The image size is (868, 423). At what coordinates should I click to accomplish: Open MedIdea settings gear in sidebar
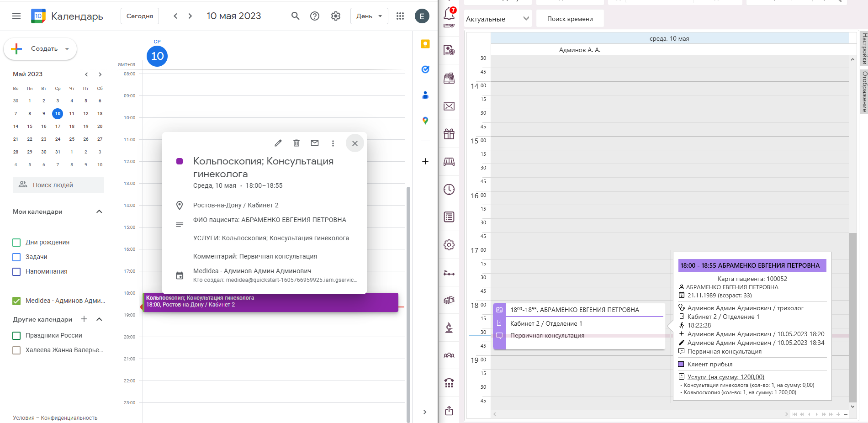click(x=449, y=245)
